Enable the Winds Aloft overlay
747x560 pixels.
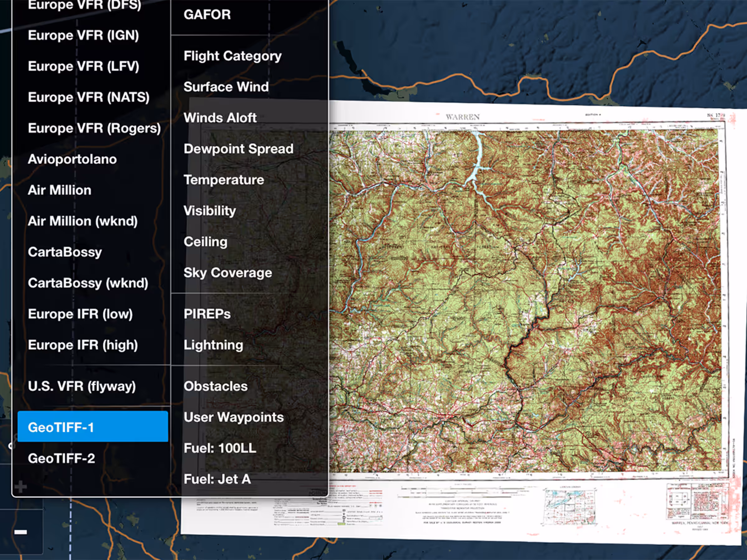[x=220, y=118]
